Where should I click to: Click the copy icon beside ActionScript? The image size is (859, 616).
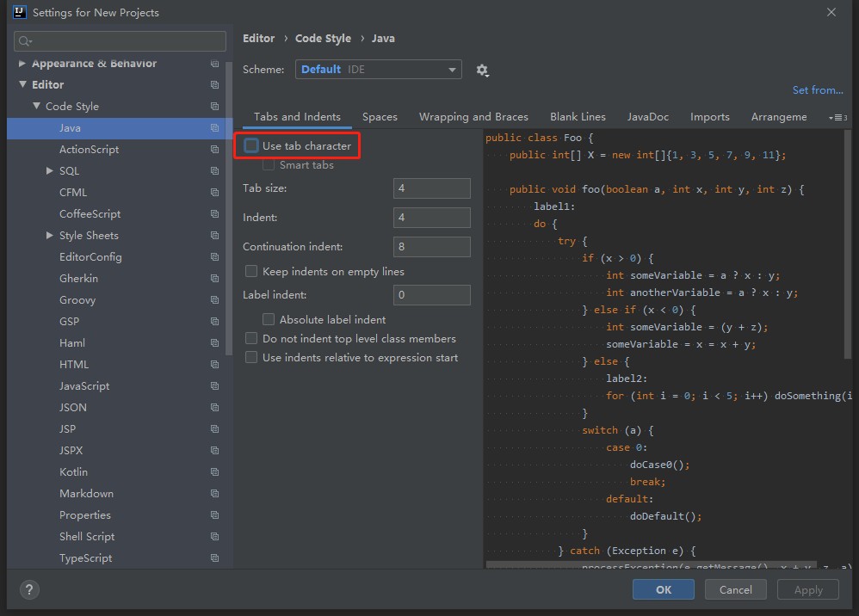214,150
